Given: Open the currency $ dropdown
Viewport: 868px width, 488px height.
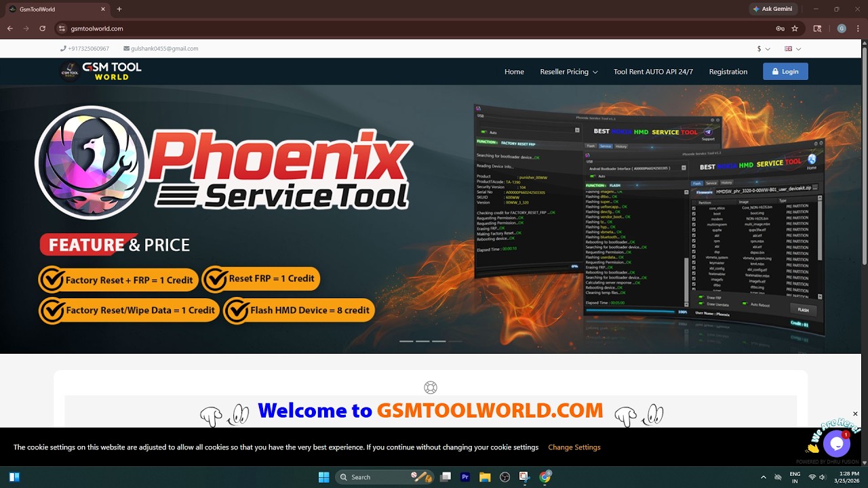Looking at the screenshot, I should (764, 49).
